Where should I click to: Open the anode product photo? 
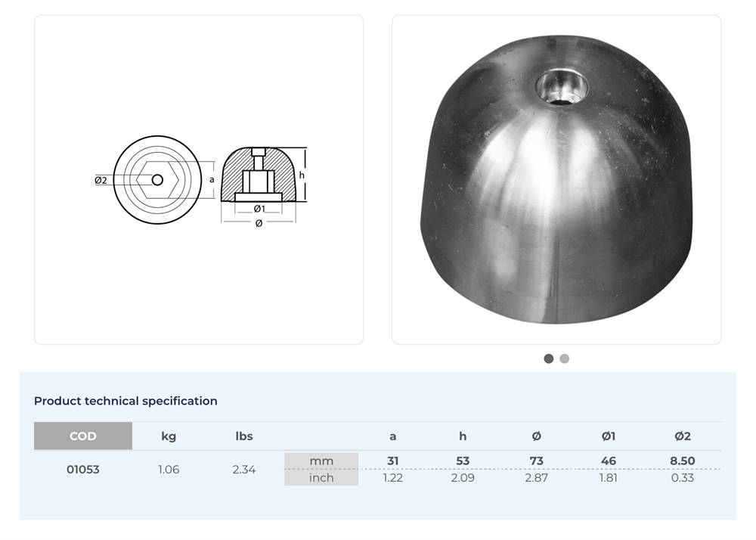(x=556, y=180)
